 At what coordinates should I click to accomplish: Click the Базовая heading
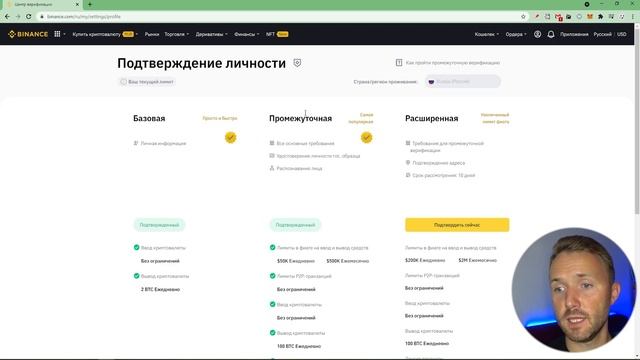(x=149, y=118)
